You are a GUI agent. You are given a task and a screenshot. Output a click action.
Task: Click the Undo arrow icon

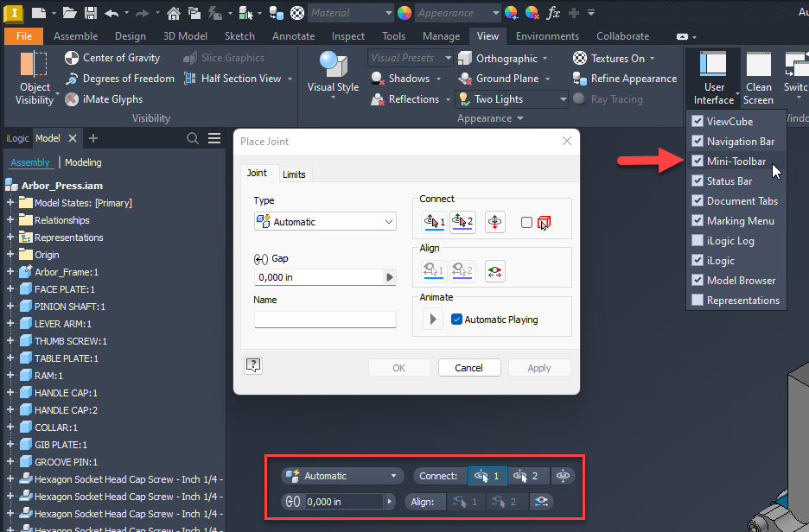pyautogui.click(x=111, y=14)
